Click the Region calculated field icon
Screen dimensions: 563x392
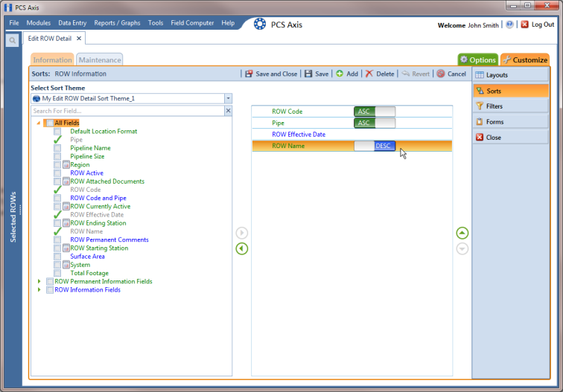66,164
